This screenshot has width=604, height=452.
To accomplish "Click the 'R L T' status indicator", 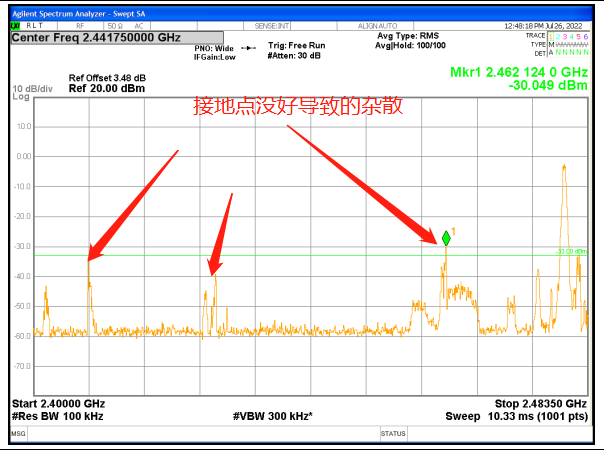I will pyautogui.click(x=35, y=25).
